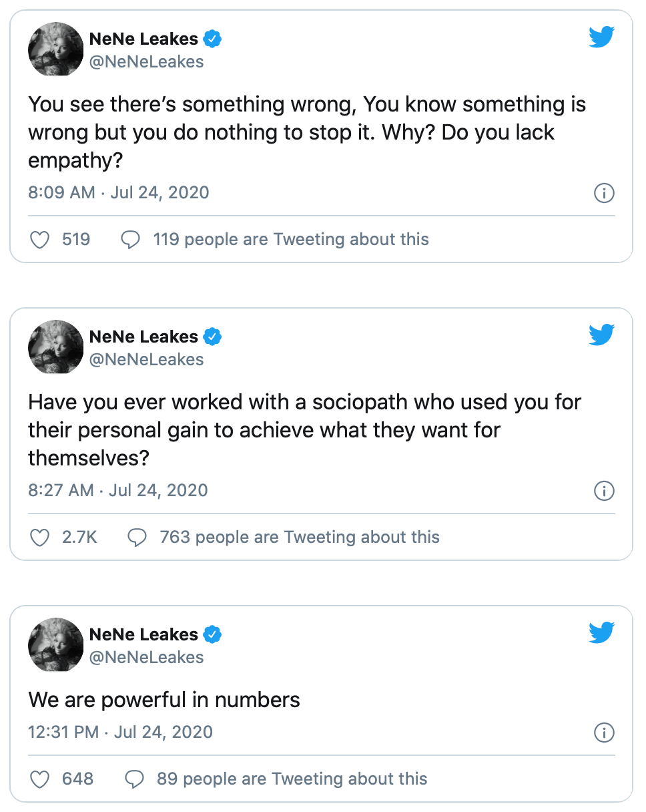
Task: Click the verified badge on the first tweet
Action: pos(212,39)
